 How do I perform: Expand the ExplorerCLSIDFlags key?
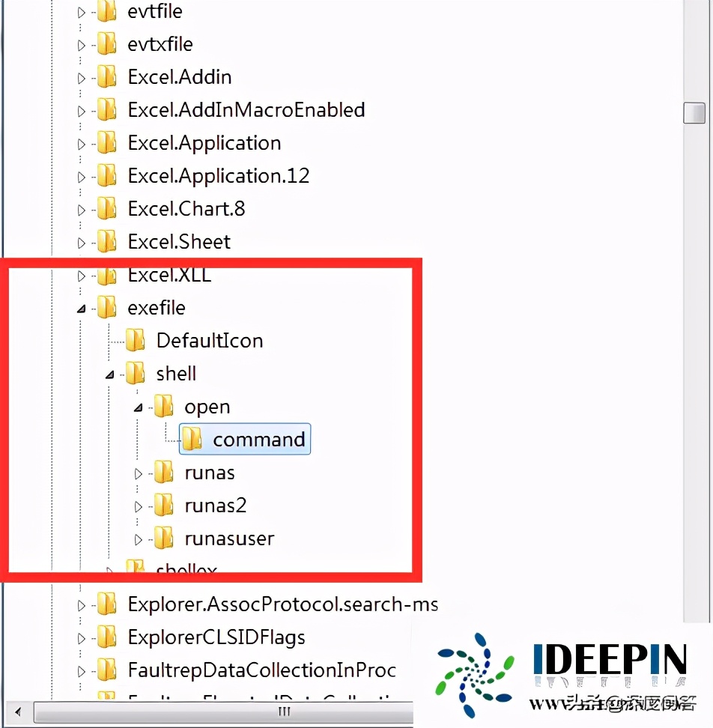pos(82,638)
